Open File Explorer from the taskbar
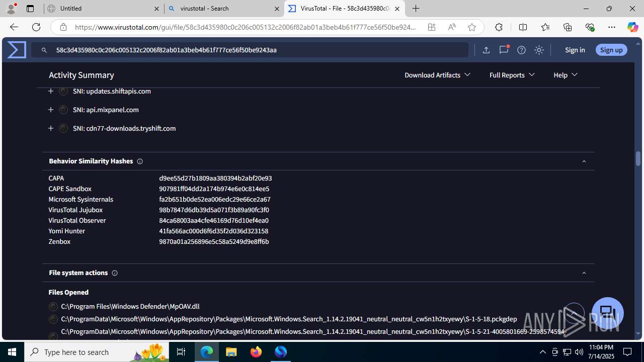The width and height of the screenshot is (644, 362). [231, 352]
